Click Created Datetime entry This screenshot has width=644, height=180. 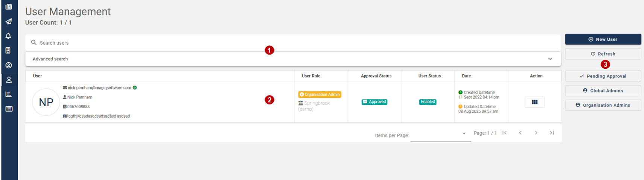tap(479, 95)
